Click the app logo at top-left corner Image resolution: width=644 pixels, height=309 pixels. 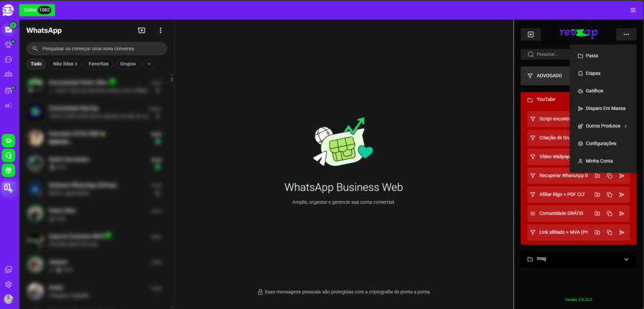coord(8,9)
